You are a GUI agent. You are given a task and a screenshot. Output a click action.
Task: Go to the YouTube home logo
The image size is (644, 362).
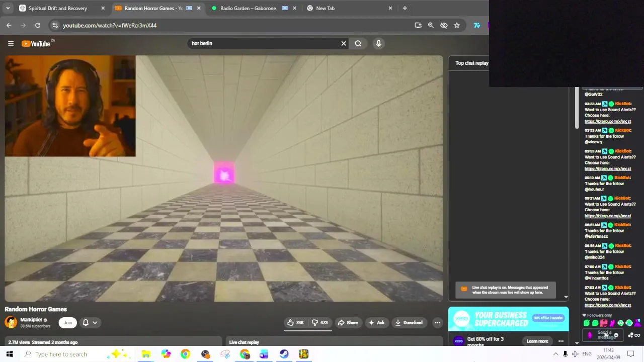coord(36,43)
